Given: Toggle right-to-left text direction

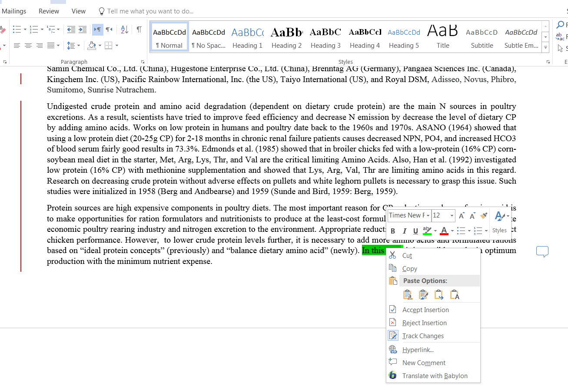Looking at the screenshot, I should pyautogui.click(x=109, y=30).
